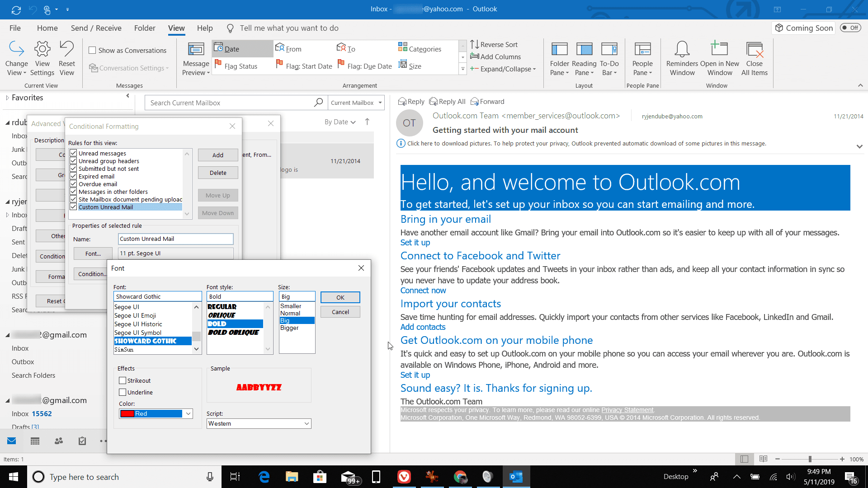Viewport: 868px width, 488px height.
Task: Uncheck Custom Unread Mail rule
Action: (x=73, y=207)
